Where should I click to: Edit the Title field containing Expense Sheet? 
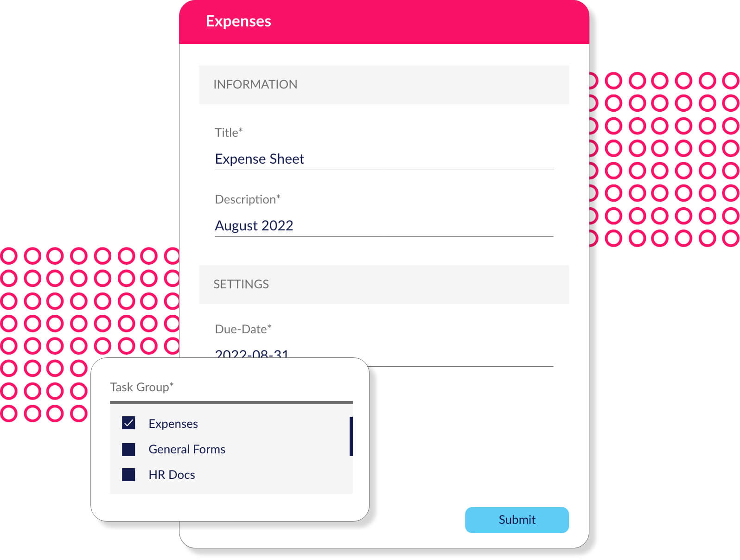click(x=384, y=159)
